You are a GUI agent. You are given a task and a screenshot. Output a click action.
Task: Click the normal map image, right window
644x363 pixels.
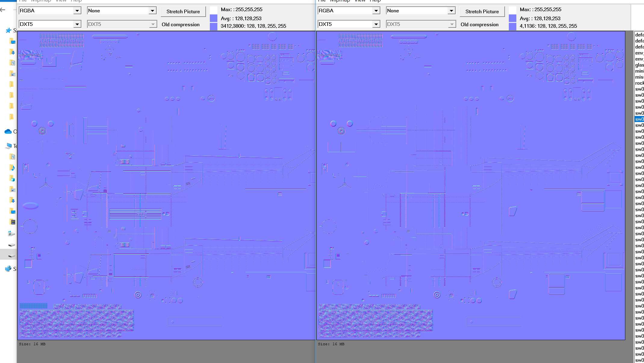[471, 185]
